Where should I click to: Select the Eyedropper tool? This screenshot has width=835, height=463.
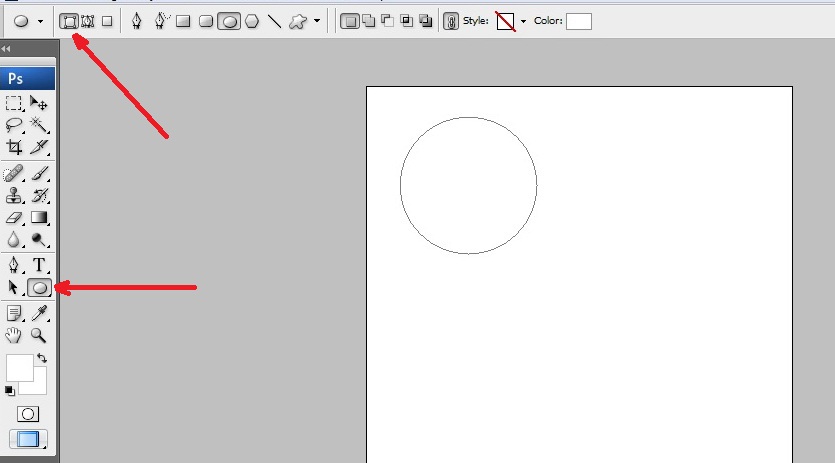click(x=38, y=313)
